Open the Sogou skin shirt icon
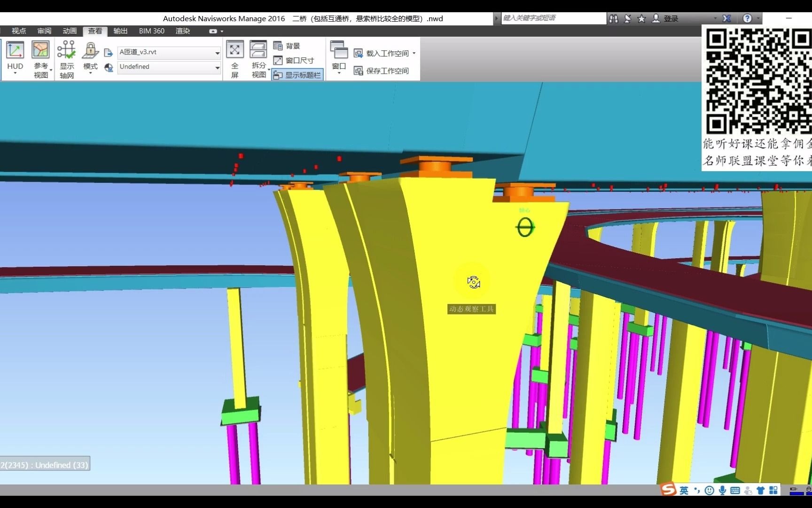812x508 pixels. pos(761,491)
